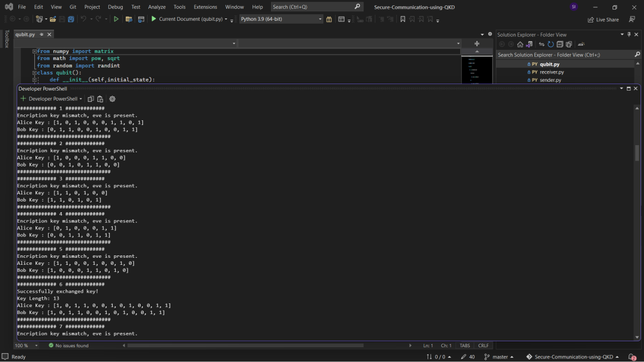Click the Search (Ctrl+Q) box
The image size is (644, 362).
tap(316, 7)
